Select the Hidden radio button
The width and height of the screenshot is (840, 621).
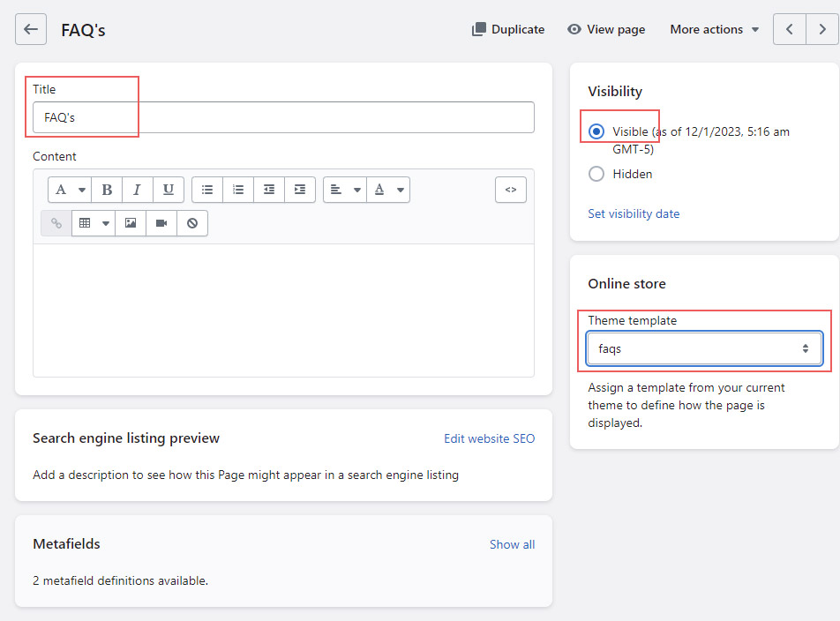pos(596,174)
